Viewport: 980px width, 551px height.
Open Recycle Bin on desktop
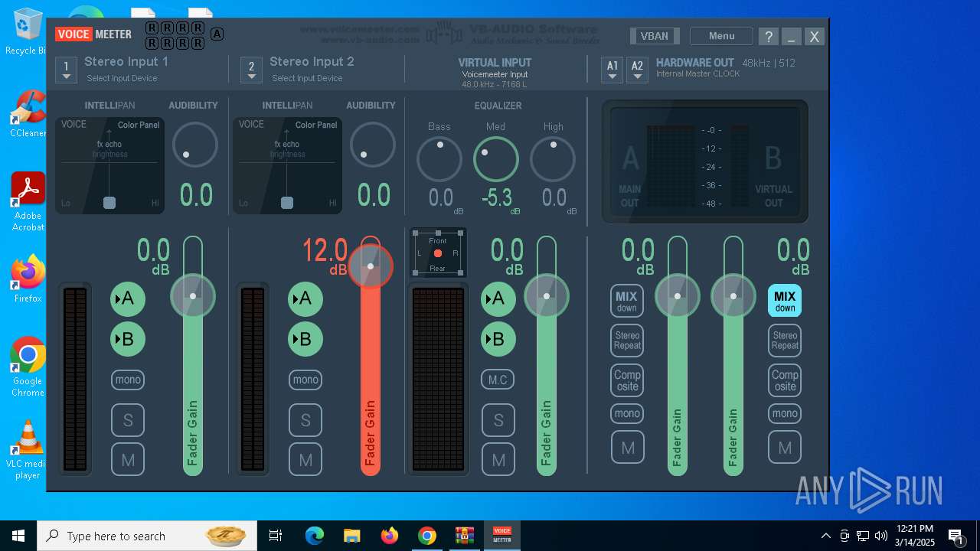(x=27, y=31)
